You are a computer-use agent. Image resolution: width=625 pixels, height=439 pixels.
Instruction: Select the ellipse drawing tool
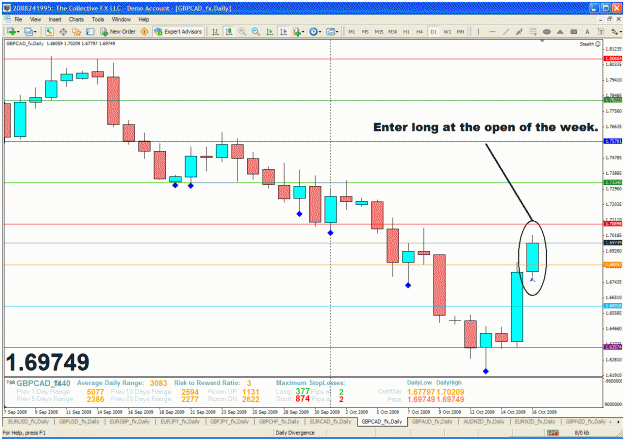[546, 31]
